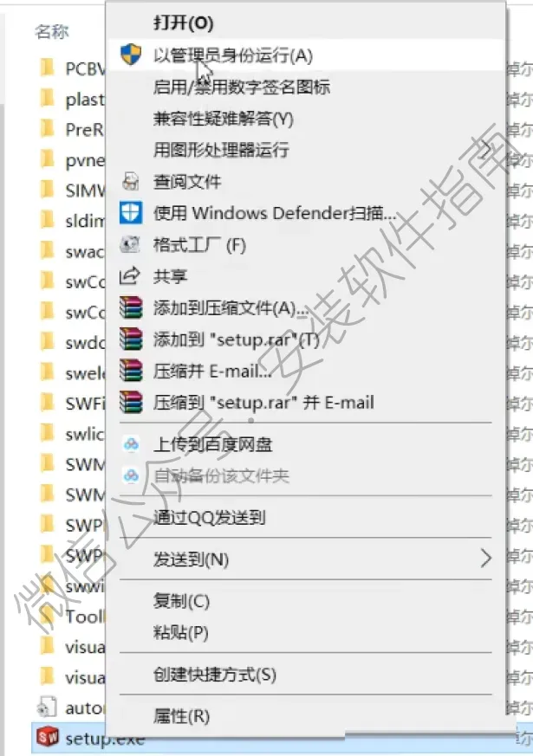This screenshot has width=533, height=756.
Task: Select 添加到 "setup.rar"(T)
Action: coord(237,339)
